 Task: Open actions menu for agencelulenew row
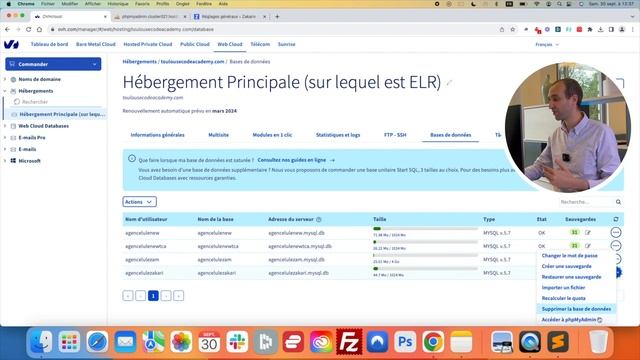coord(616,232)
